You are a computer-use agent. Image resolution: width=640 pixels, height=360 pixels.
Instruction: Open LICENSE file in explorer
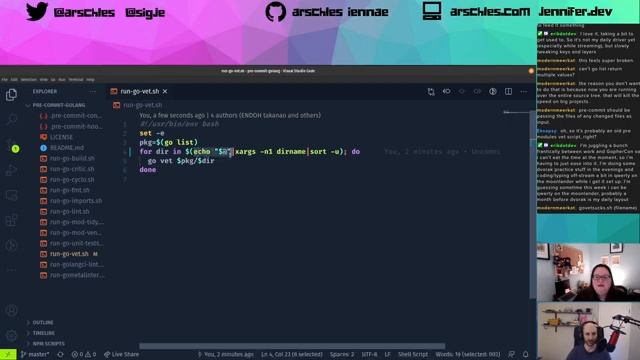(61, 137)
